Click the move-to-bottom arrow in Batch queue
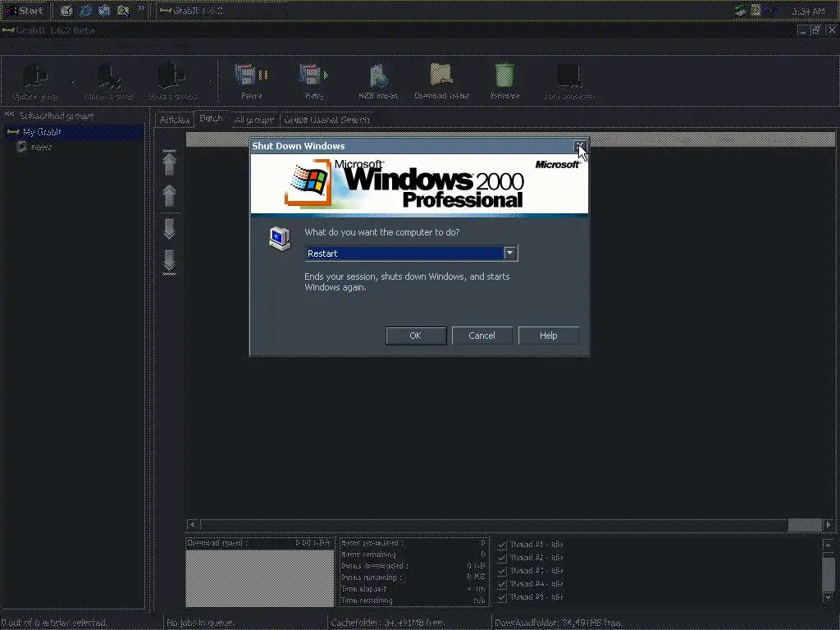Viewport: 840px width, 630px height. click(169, 262)
